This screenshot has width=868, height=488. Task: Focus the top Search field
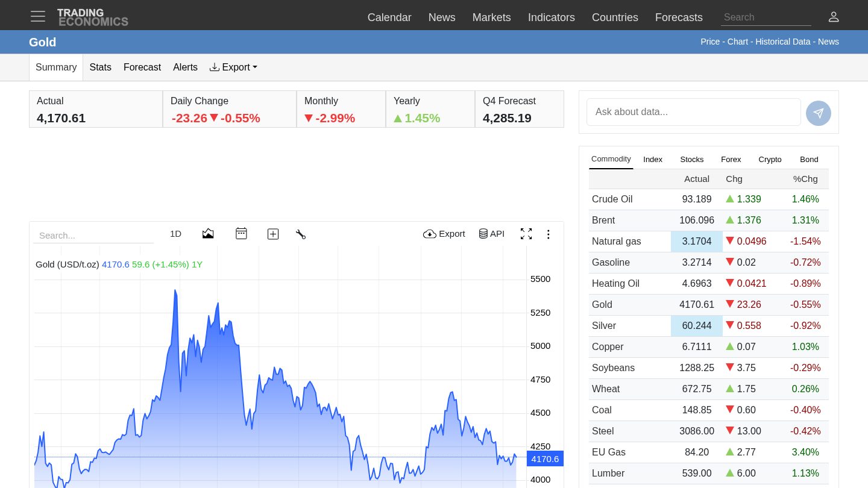766,17
